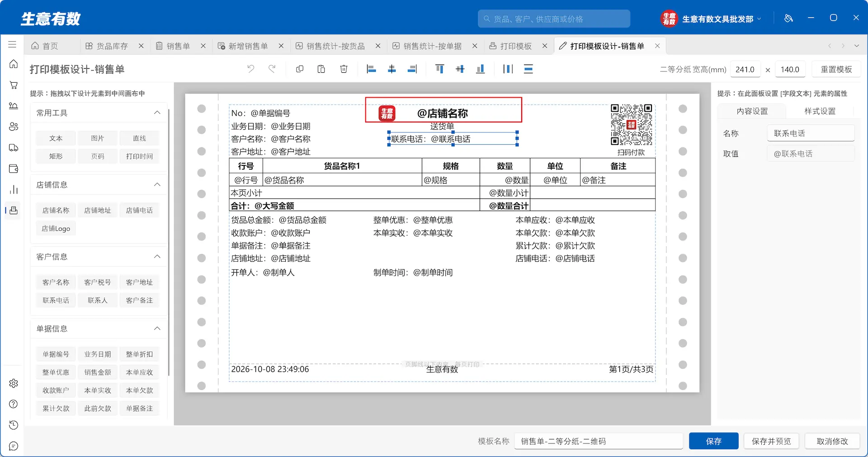Click the 模板名称 input field
The width and height of the screenshot is (868, 457).
599,441
